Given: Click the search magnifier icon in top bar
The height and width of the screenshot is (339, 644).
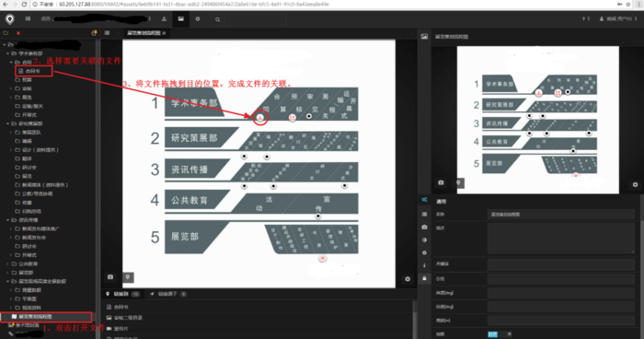Looking at the screenshot, I should click(217, 19).
